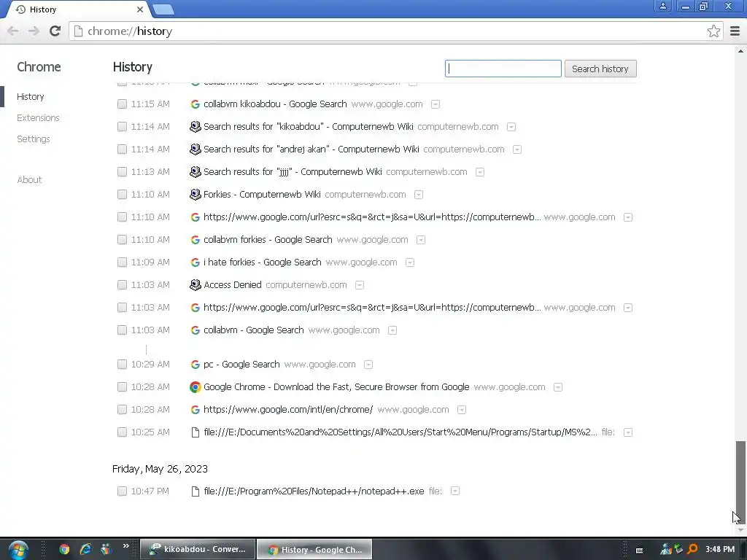Open the Chrome hamburger menu
The height and width of the screenshot is (560, 747).
735,31
